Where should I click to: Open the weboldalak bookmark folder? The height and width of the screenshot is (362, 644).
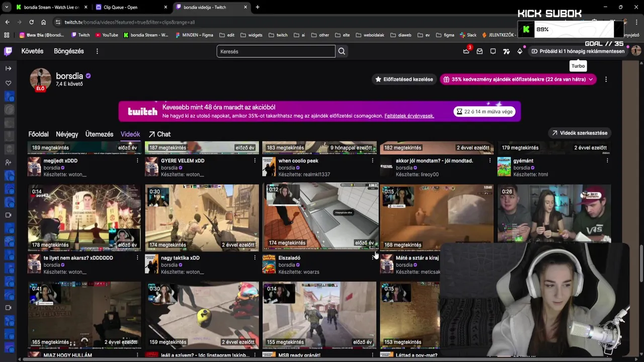coord(370,35)
